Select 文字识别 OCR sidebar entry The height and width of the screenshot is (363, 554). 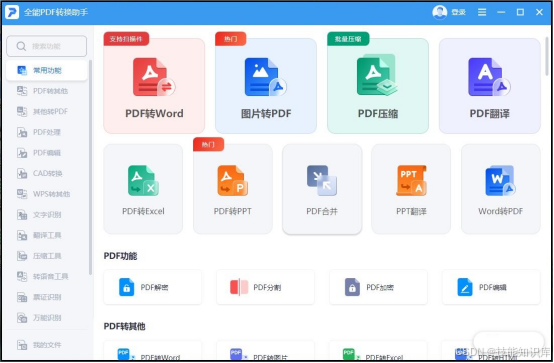47,215
